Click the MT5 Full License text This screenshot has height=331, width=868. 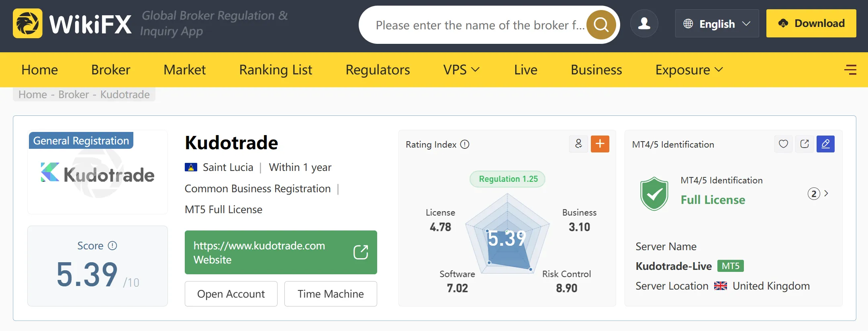tap(223, 210)
